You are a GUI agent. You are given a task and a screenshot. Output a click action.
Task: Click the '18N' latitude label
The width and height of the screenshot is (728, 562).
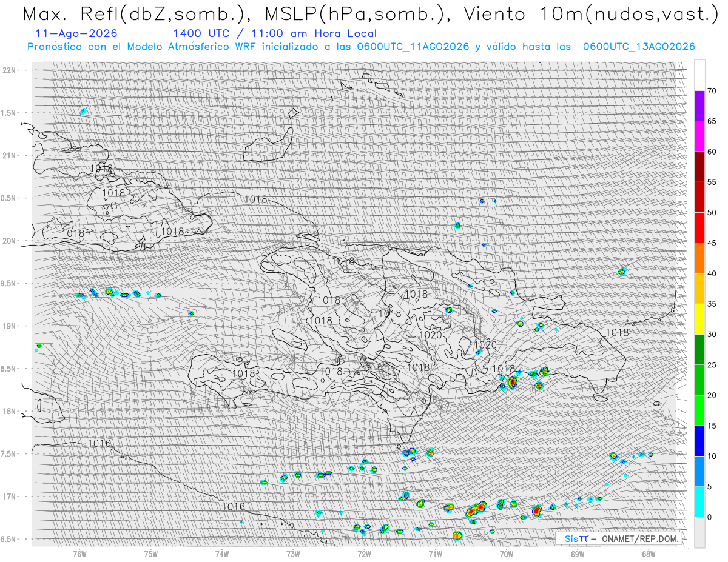click(8, 411)
